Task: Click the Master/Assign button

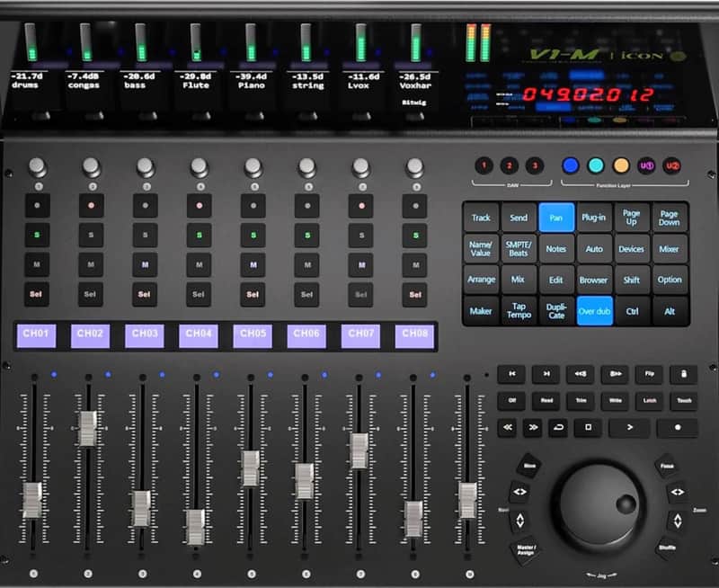Action: (526, 549)
